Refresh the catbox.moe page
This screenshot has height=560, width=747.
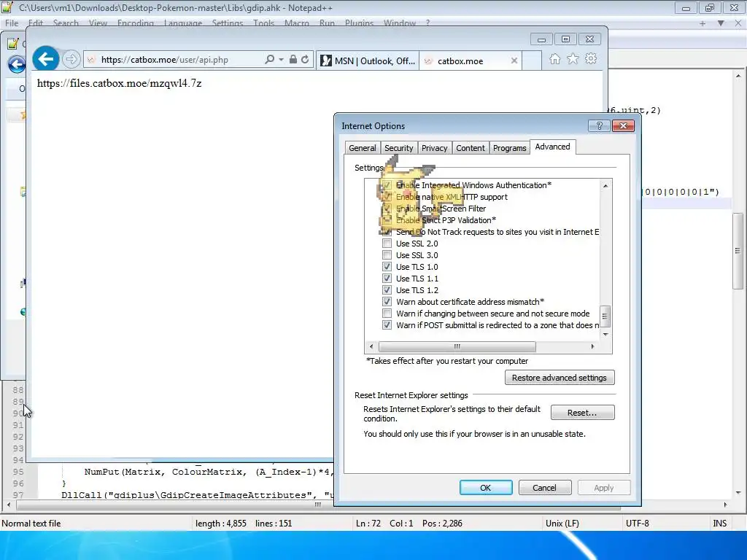[305, 60]
